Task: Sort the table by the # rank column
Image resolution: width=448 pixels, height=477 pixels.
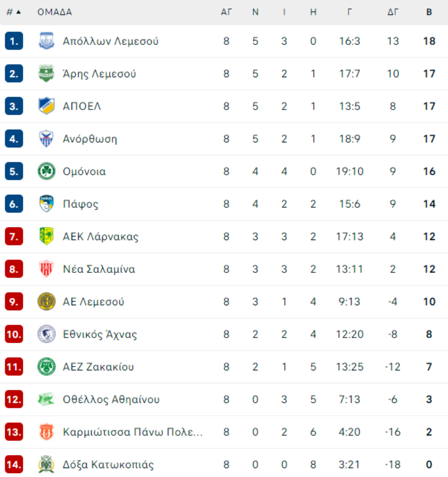Action: click(x=9, y=12)
